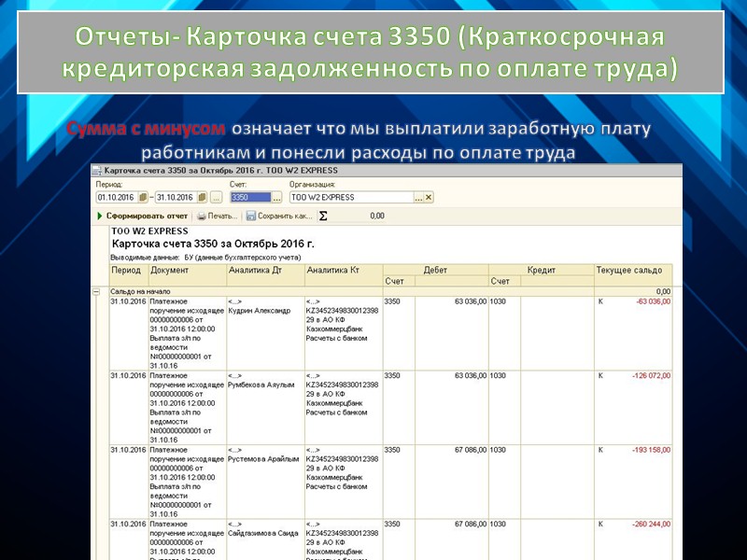Image resolution: width=747 pixels, height=560 pixels.
Task: Click the balance value -260 244,00
Action: click(x=651, y=525)
